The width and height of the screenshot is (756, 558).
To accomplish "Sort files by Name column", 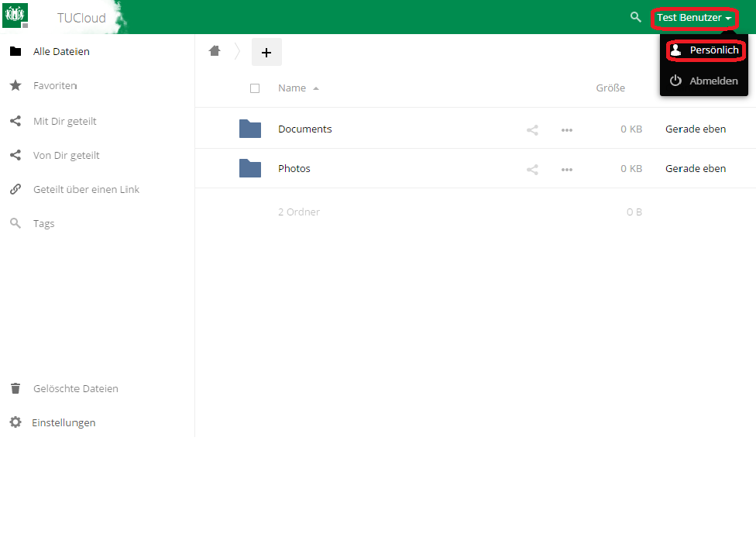I will click(292, 88).
